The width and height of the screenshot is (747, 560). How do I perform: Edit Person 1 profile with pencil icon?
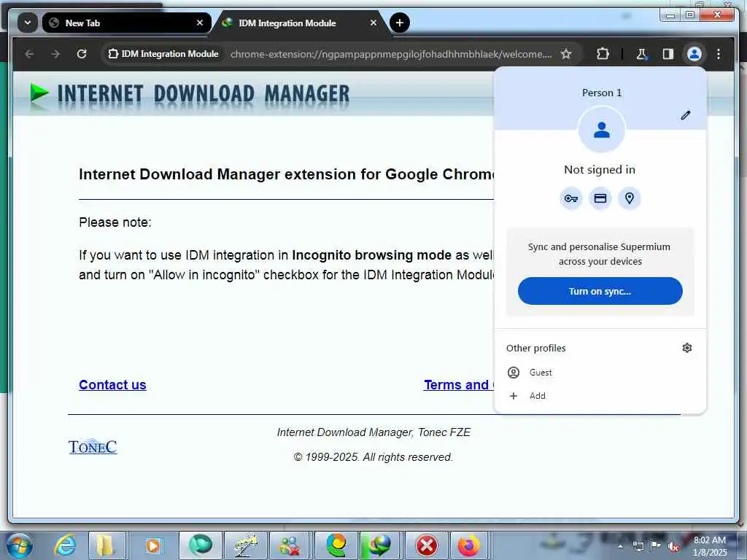[x=685, y=115]
